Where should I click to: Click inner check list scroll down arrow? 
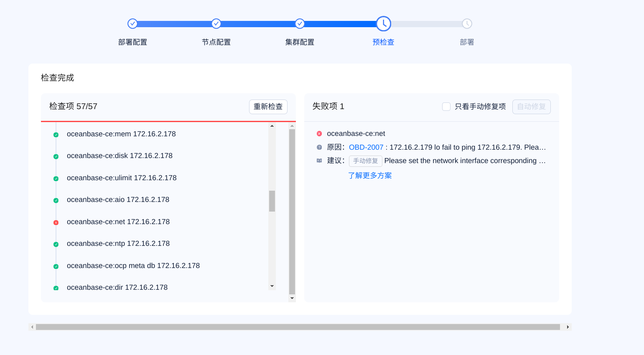(272, 286)
